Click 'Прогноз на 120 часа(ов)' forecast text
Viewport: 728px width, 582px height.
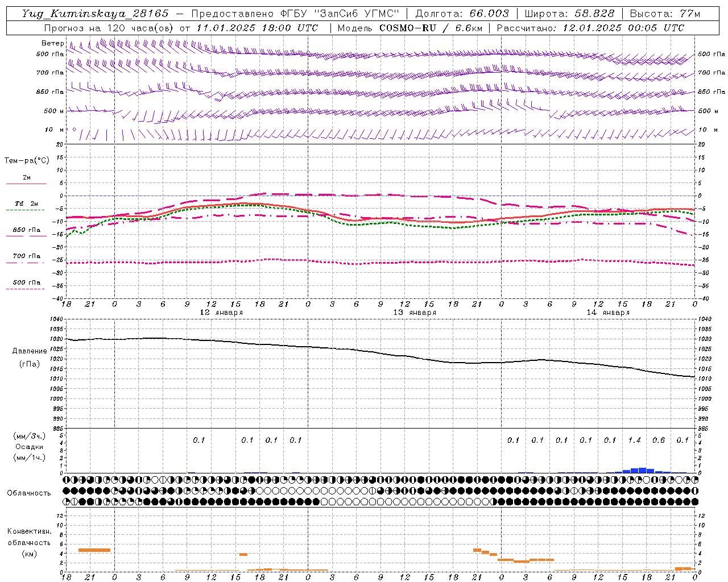(x=109, y=28)
